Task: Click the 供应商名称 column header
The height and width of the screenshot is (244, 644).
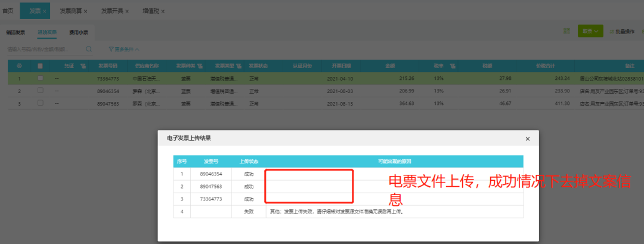Action: (x=147, y=66)
